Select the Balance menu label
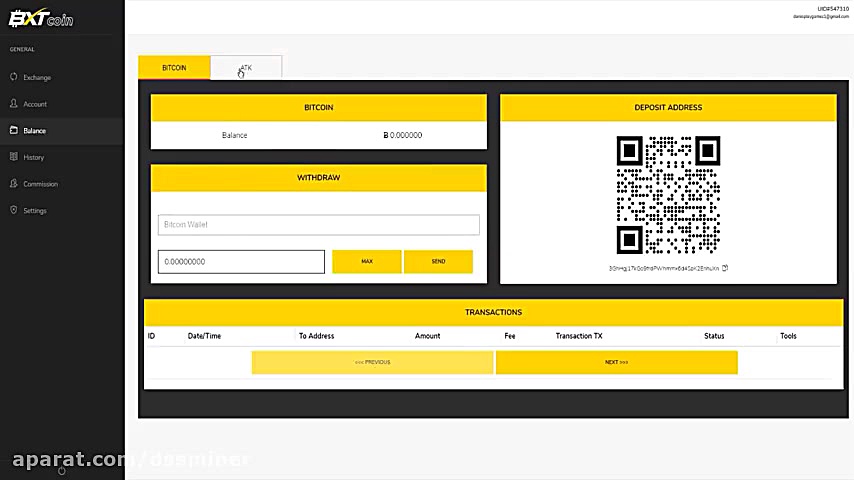 [x=34, y=131]
